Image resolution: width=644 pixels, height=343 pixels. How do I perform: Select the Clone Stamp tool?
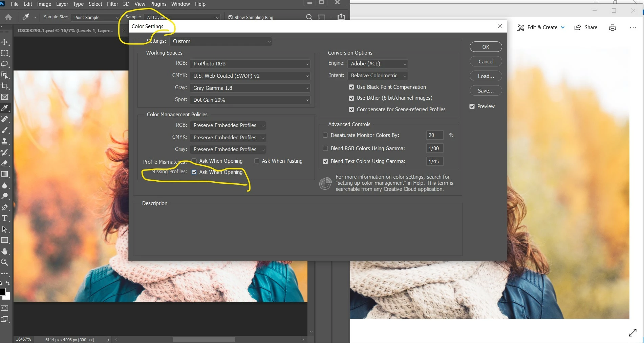click(x=5, y=141)
